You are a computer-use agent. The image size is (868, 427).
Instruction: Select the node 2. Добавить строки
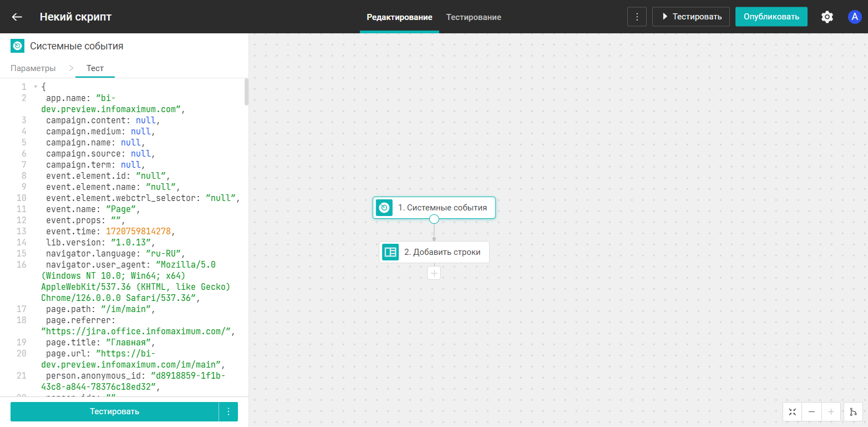pyautogui.click(x=434, y=252)
